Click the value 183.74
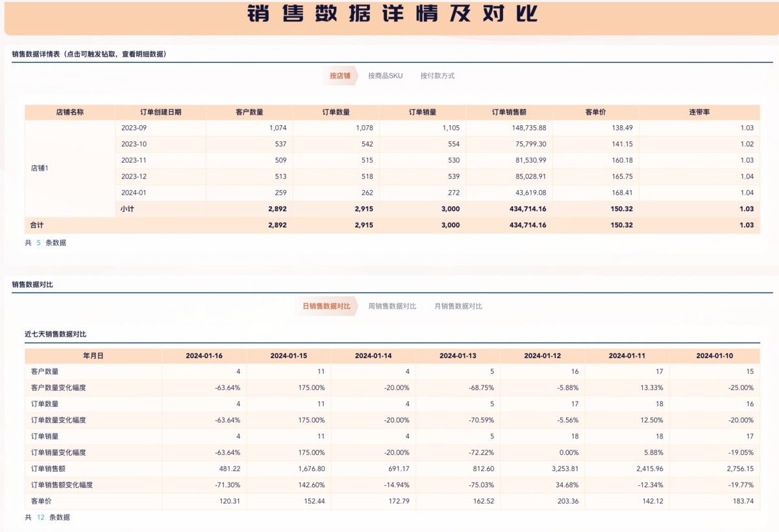 743,501
